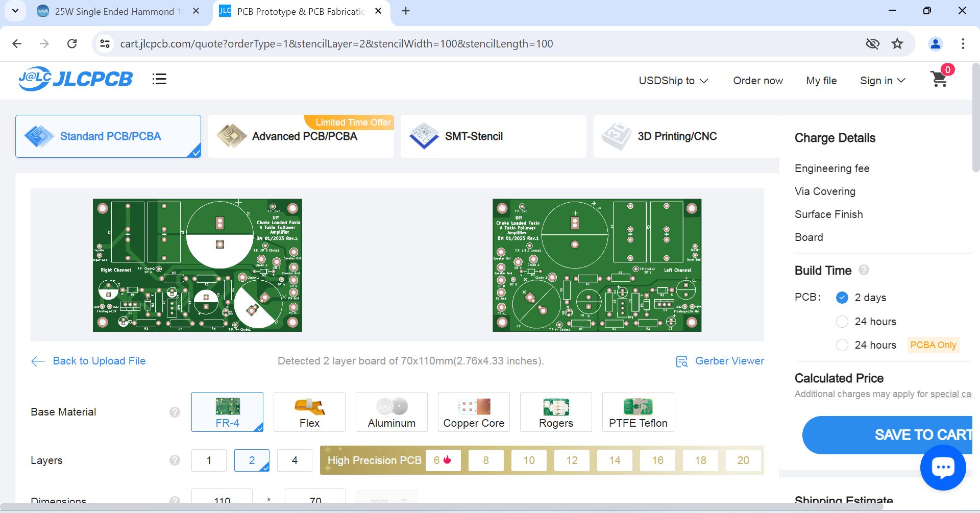
Task: Click the Base Material help question icon
Action: 175,412
